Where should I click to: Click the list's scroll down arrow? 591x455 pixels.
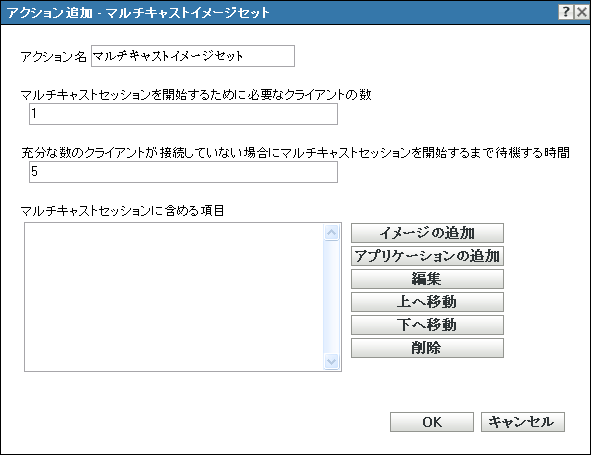click(331, 362)
